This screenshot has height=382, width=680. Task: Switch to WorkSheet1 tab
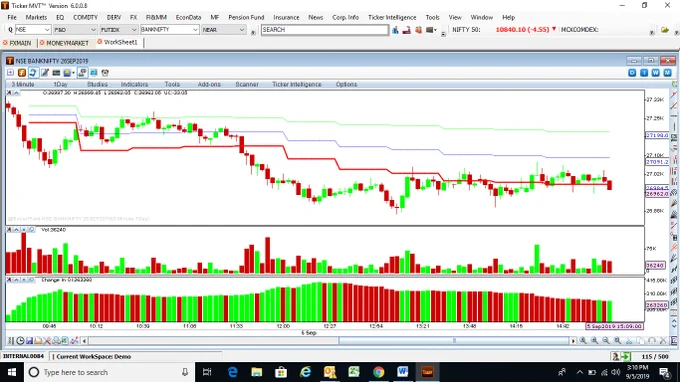pos(117,42)
